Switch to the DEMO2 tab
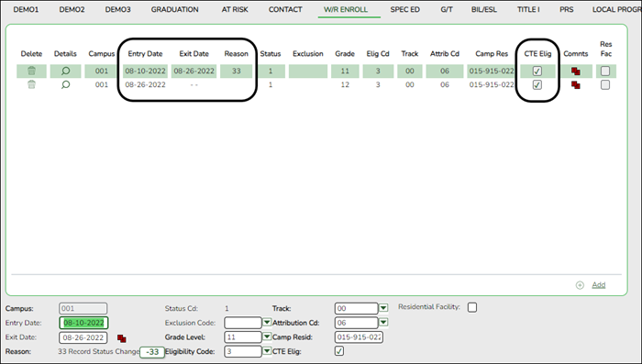Image resolution: width=642 pixels, height=364 pixels. 72,9
